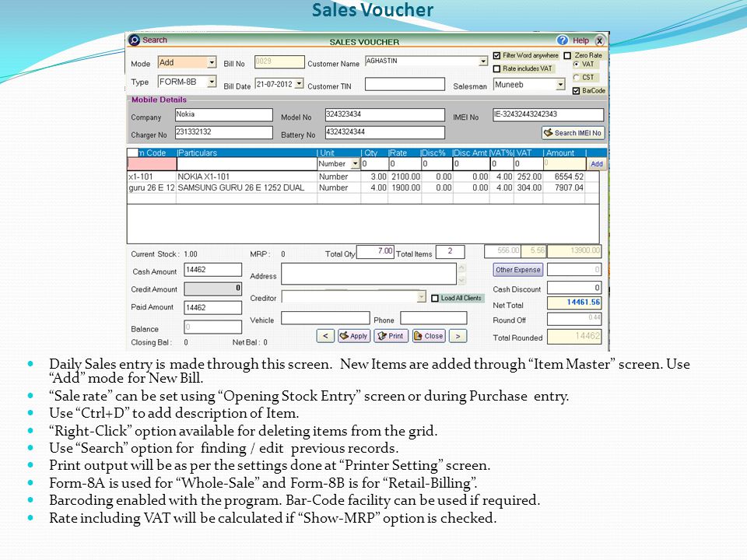Select the NOKIA X1-101 row
Viewport: 747px width, 560px height.
[356, 177]
